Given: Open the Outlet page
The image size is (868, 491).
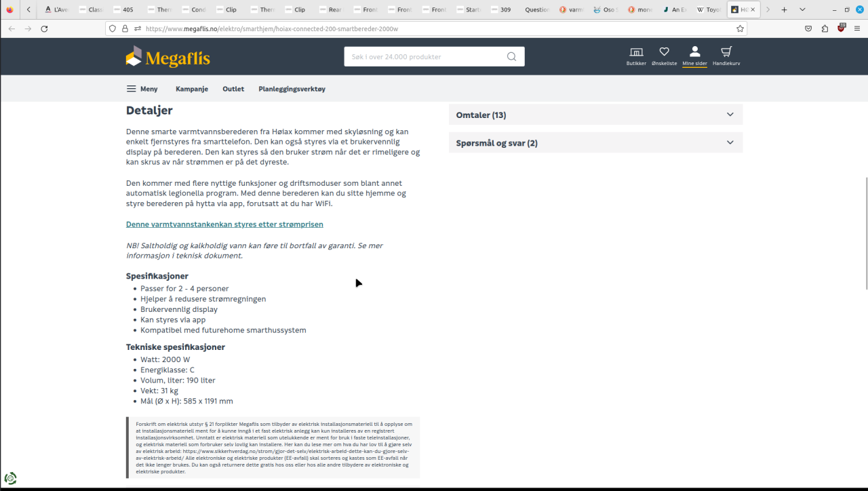Looking at the screenshot, I should point(233,89).
